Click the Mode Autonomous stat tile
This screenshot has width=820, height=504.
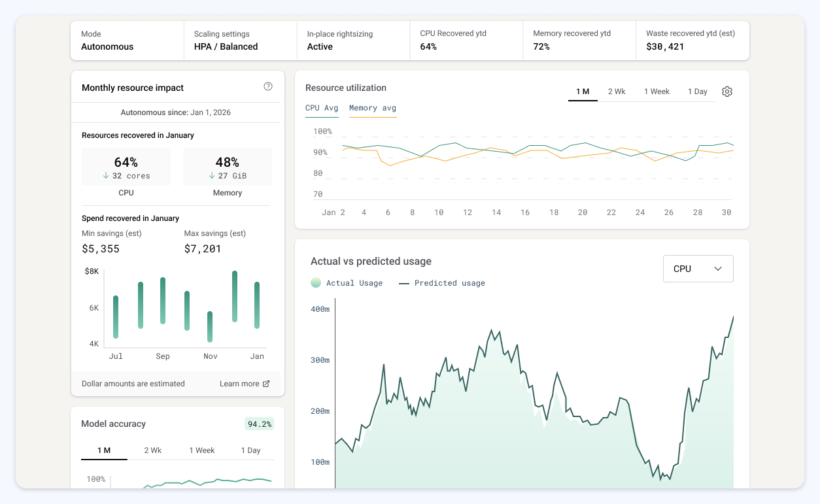click(128, 40)
